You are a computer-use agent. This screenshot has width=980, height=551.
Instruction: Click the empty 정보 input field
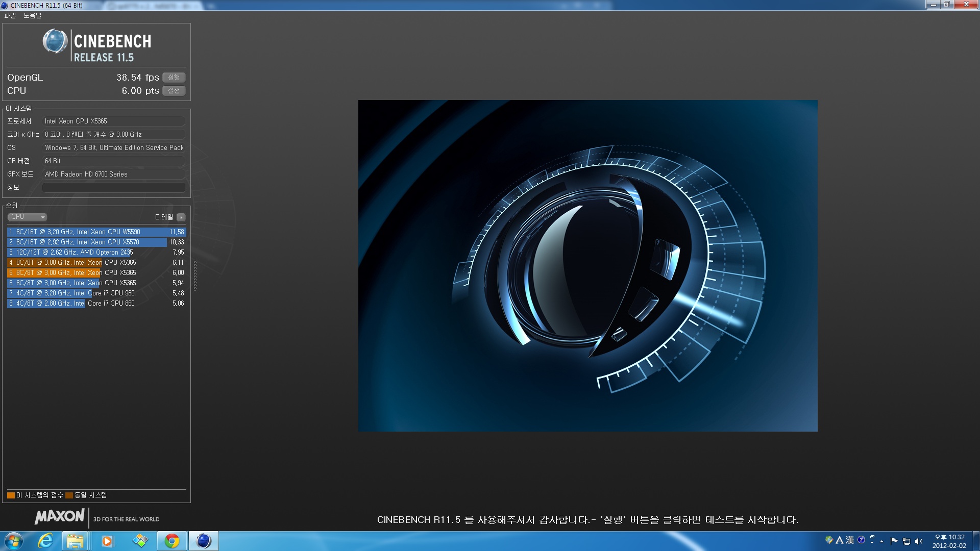point(114,187)
